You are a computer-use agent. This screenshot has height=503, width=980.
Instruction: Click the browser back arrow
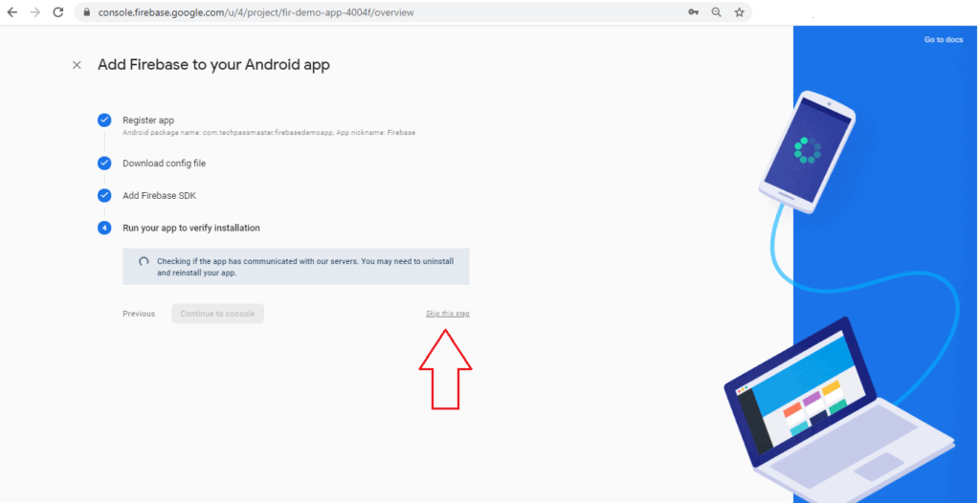[11, 12]
